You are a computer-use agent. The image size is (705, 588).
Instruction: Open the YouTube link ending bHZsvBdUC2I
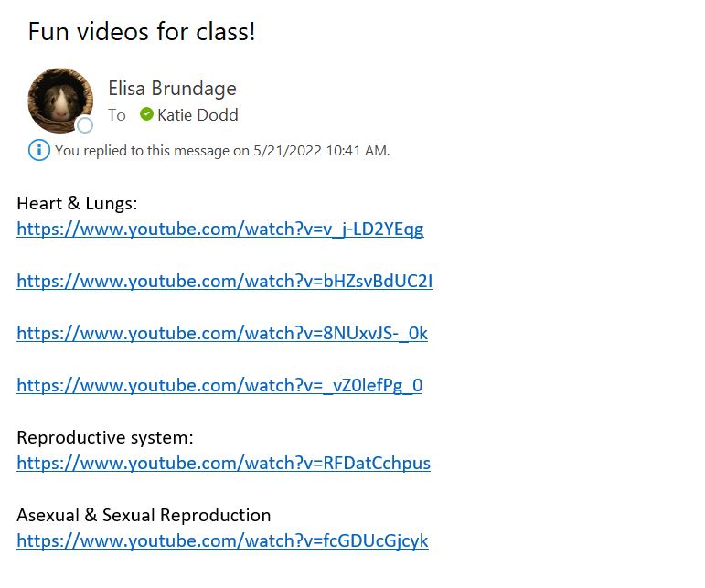(225, 281)
